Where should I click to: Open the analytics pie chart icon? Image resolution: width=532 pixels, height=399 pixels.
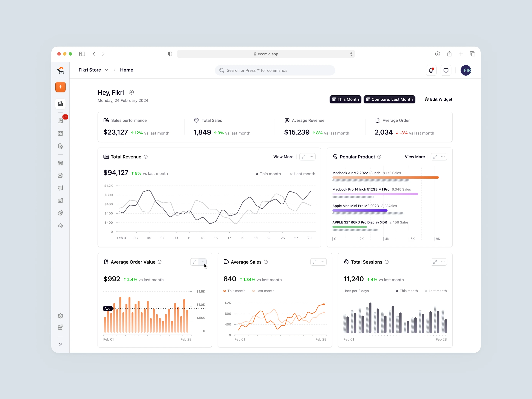coord(60,213)
